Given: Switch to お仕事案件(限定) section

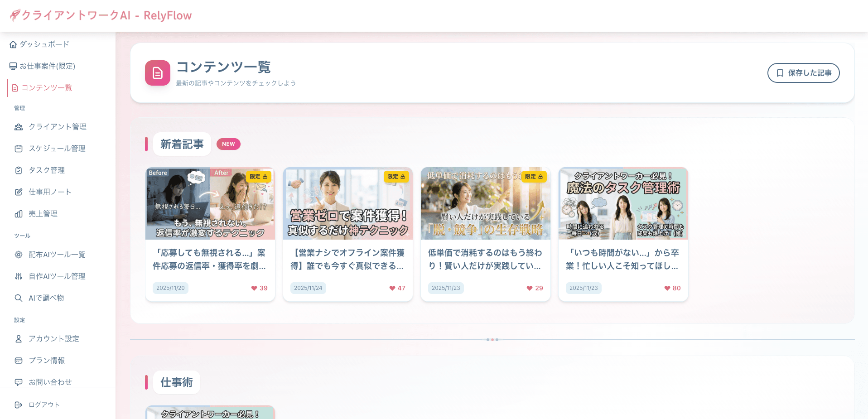Looking at the screenshot, I should pos(47,66).
